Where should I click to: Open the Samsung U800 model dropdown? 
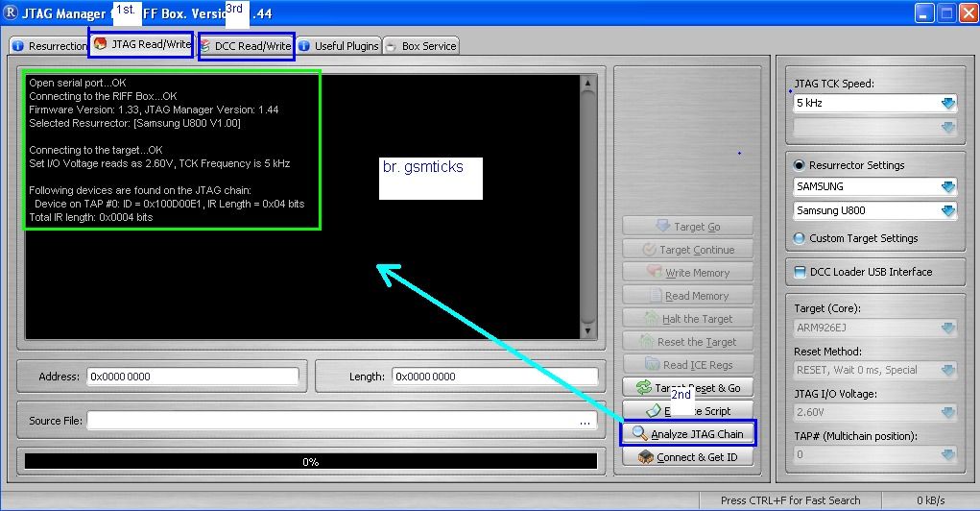pos(948,210)
